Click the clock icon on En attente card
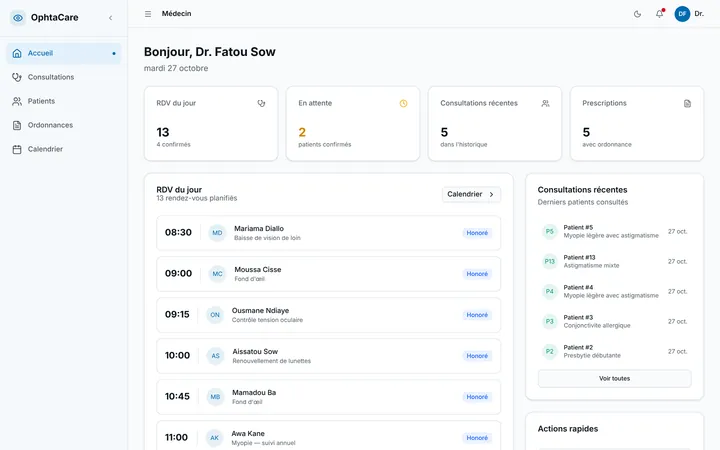 tap(403, 103)
